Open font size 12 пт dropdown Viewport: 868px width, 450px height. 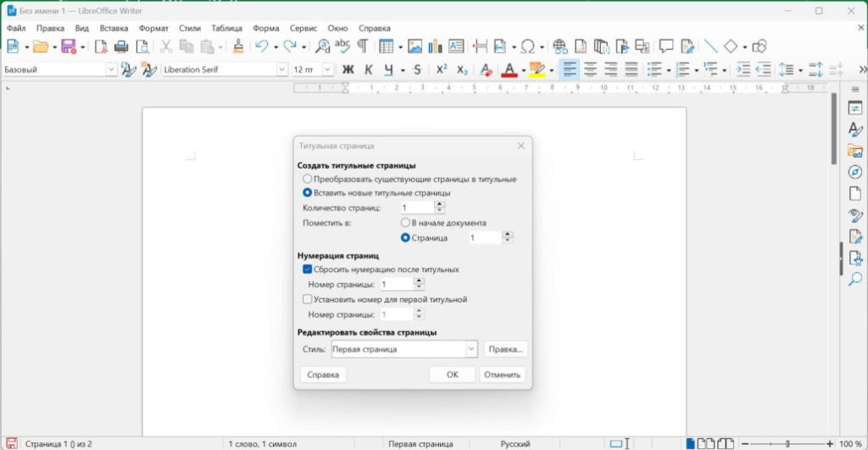tap(328, 69)
